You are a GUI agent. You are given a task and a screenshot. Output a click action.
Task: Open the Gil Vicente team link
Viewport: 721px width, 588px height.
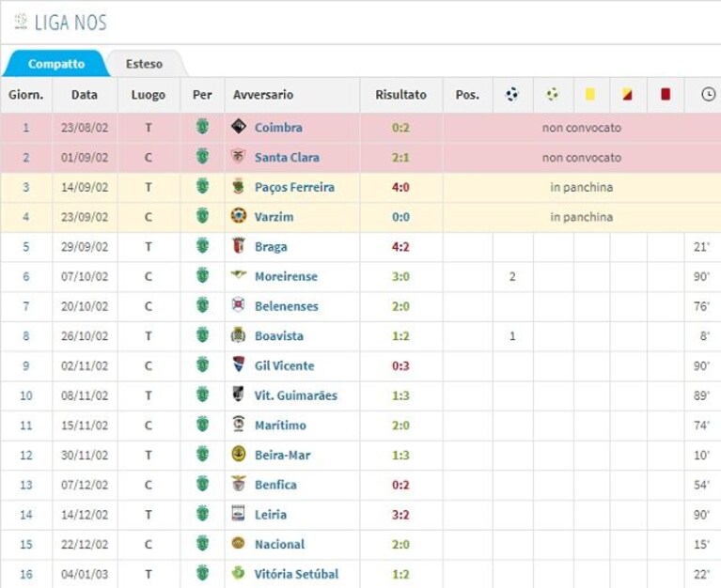285,365
